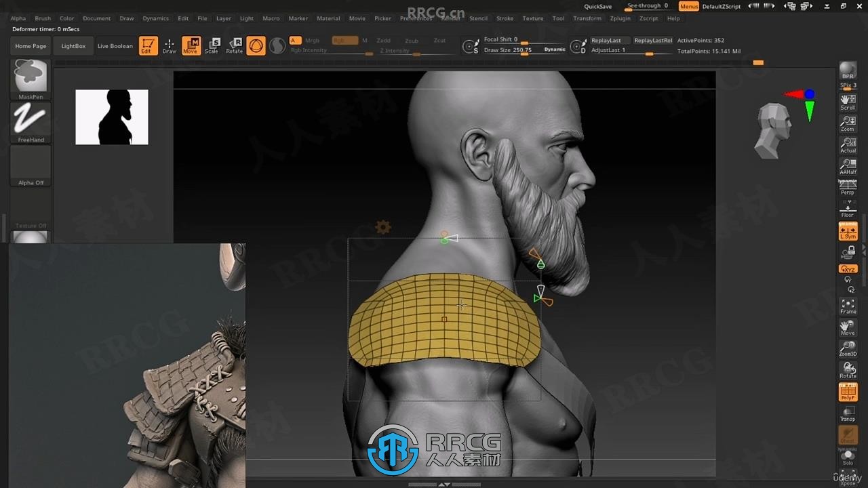This screenshot has width=868, height=488.
Task: Click the D icon beside ReplayLast
Action: 578,46
